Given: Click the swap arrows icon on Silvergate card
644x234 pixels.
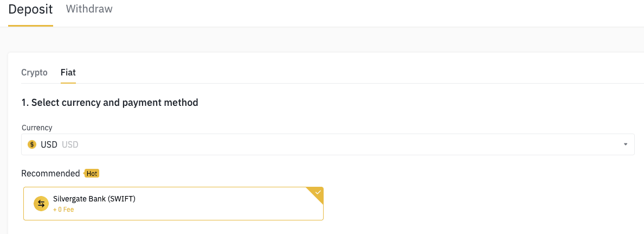Looking at the screenshot, I should pyautogui.click(x=41, y=204).
